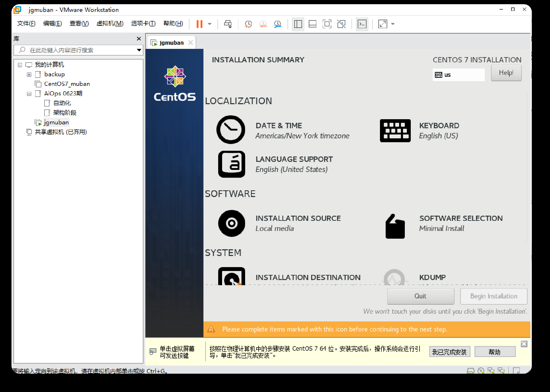Open Keyboard settings via the keyboard icon
Screen dimensions: 550x392
coord(395,131)
